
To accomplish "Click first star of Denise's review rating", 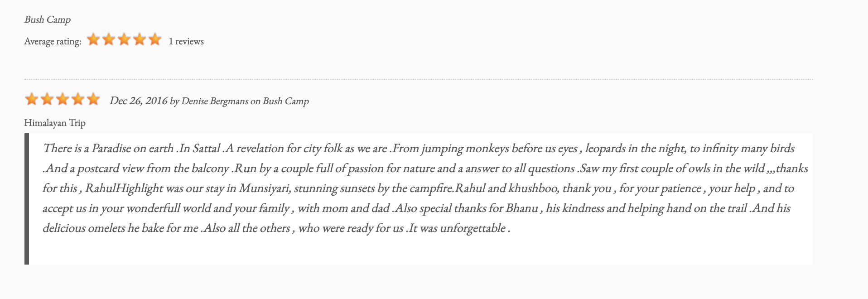I will point(32,99).
